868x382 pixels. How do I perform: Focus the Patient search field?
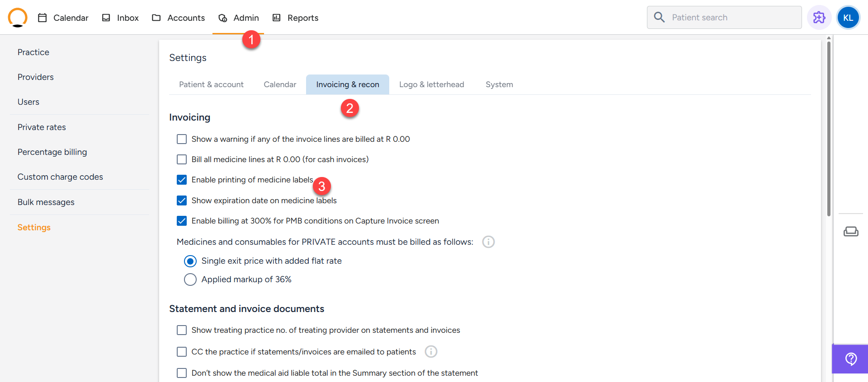coord(724,17)
